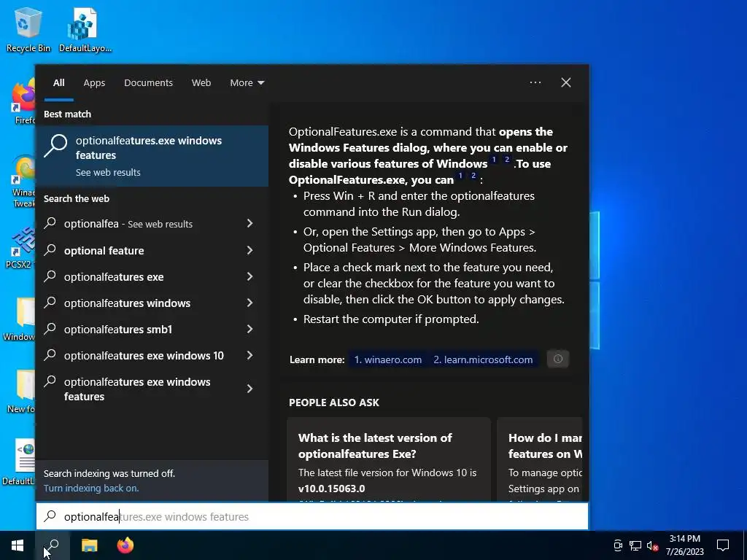Open the winaero.com learn more link

(388, 359)
